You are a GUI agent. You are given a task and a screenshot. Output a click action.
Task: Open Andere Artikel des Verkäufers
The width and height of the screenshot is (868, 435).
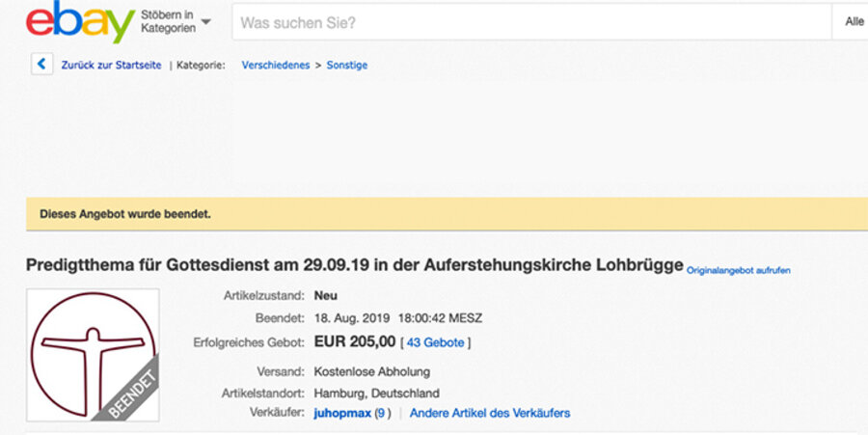pos(490,413)
